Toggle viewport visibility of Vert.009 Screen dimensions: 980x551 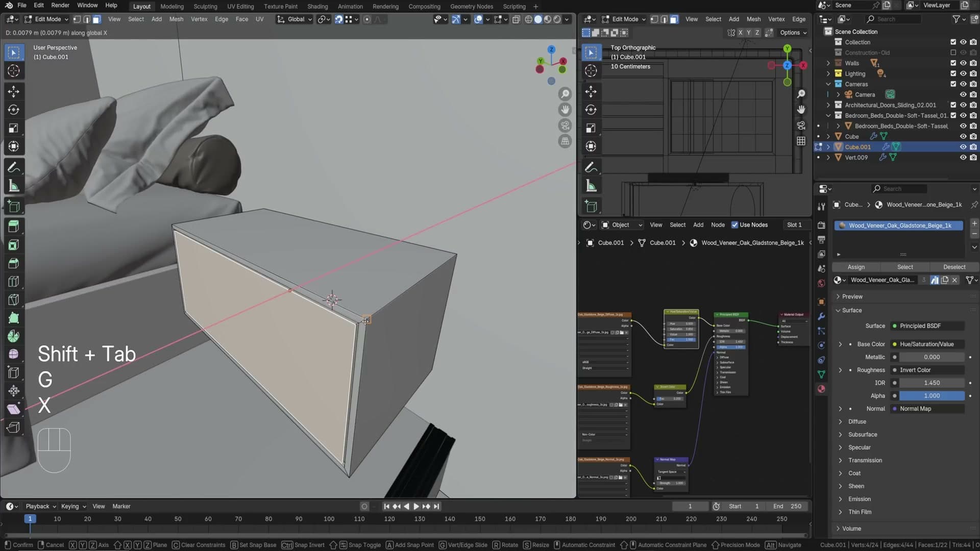click(x=963, y=158)
